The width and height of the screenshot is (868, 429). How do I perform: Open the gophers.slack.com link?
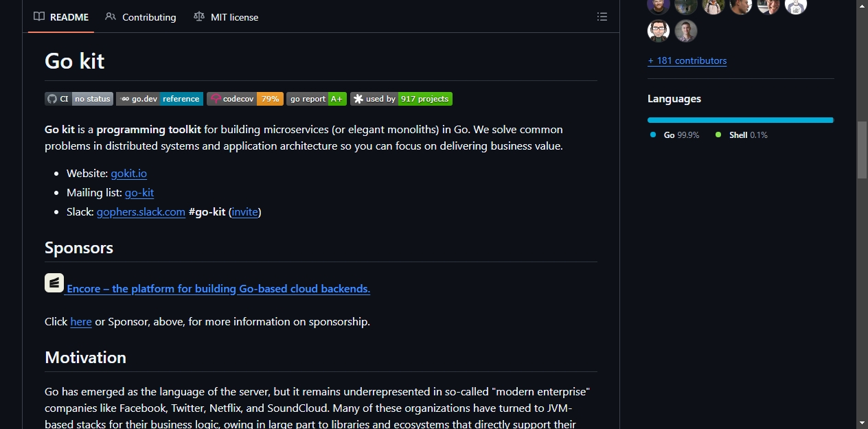141,211
